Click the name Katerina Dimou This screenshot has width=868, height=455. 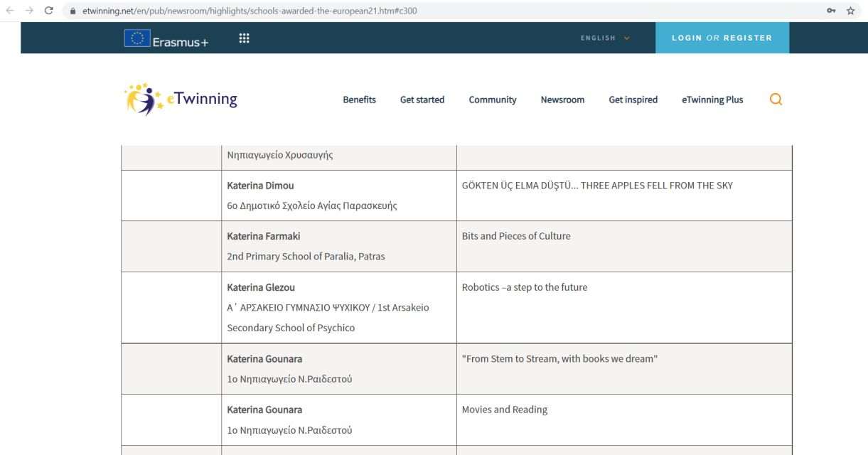[x=259, y=186]
